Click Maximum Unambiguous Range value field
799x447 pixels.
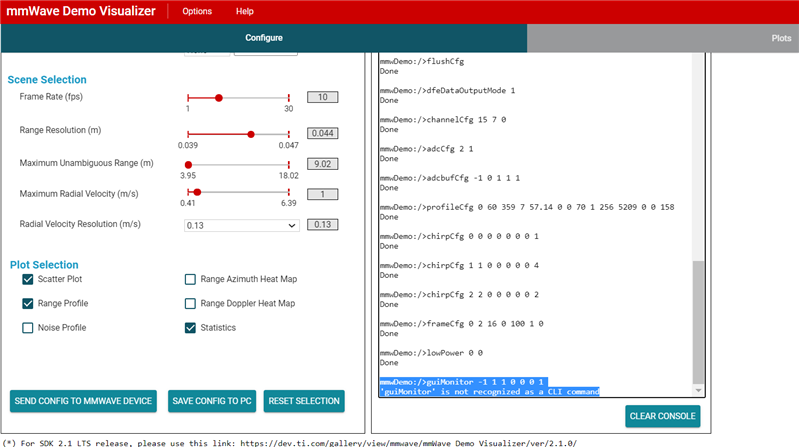click(x=323, y=164)
